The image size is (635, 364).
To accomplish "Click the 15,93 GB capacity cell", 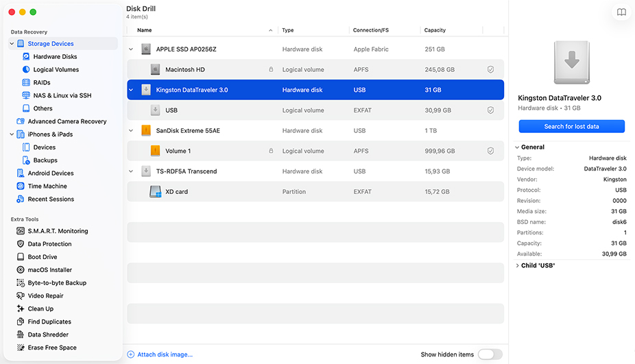I will (x=437, y=171).
